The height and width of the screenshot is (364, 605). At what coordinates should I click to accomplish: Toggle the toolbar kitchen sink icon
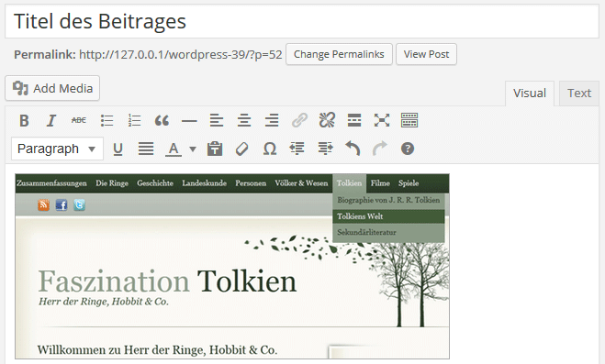409,120
